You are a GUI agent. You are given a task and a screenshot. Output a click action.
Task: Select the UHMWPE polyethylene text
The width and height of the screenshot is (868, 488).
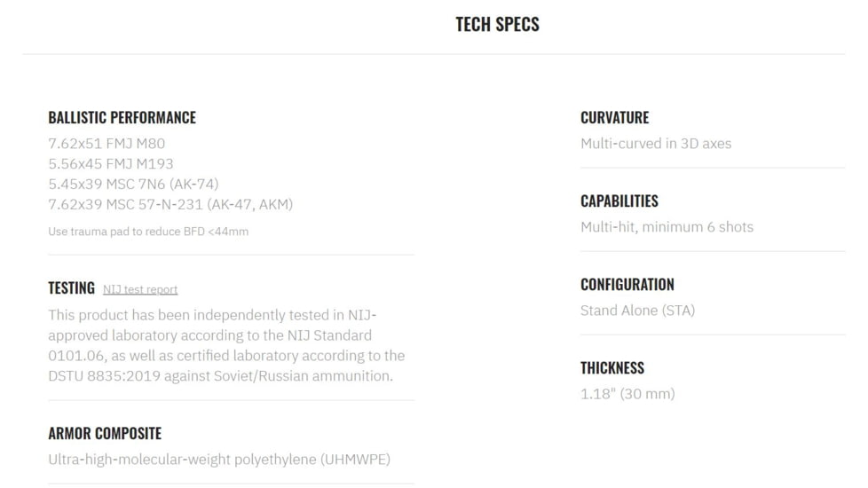pos(219,459)
